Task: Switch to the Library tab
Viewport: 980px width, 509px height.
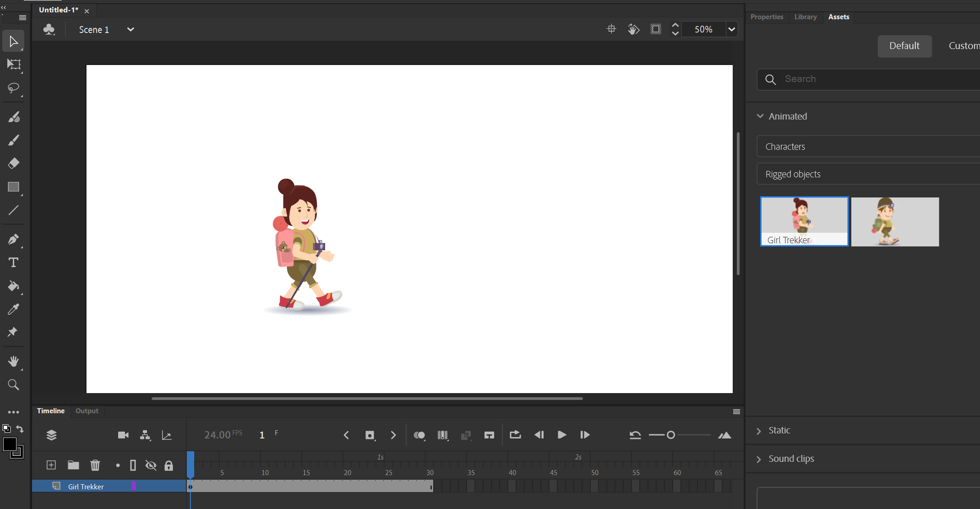Action: click(x=806, y=17)
